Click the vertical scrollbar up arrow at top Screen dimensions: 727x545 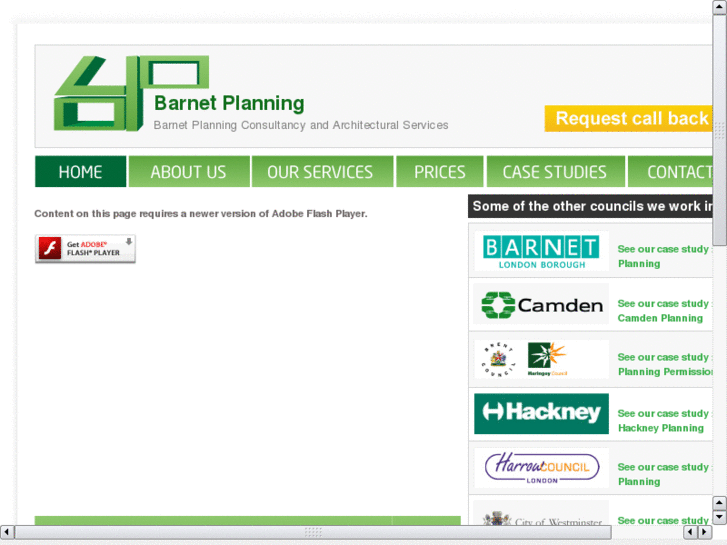click(x=720, y=7)
